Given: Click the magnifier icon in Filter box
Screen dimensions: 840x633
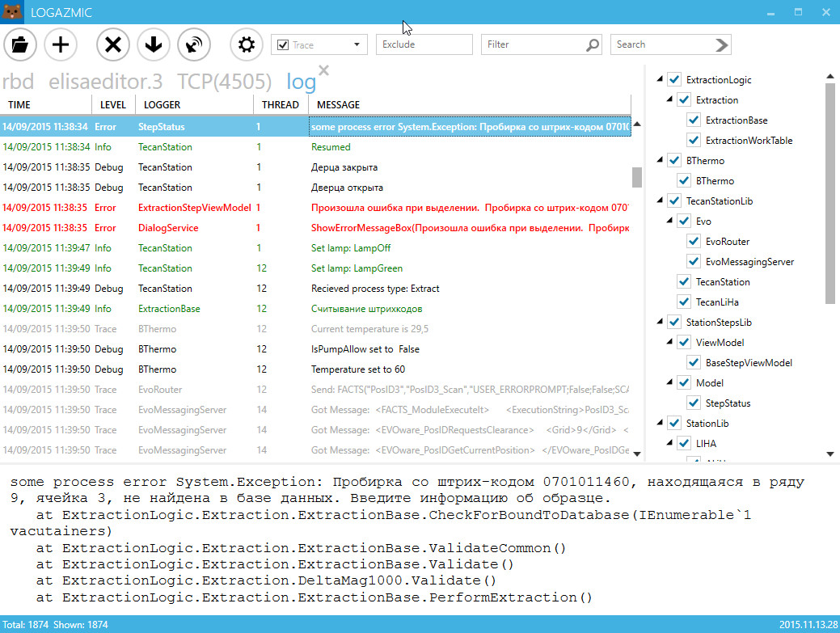Looking at the screenshot, I should coord(593,45).
